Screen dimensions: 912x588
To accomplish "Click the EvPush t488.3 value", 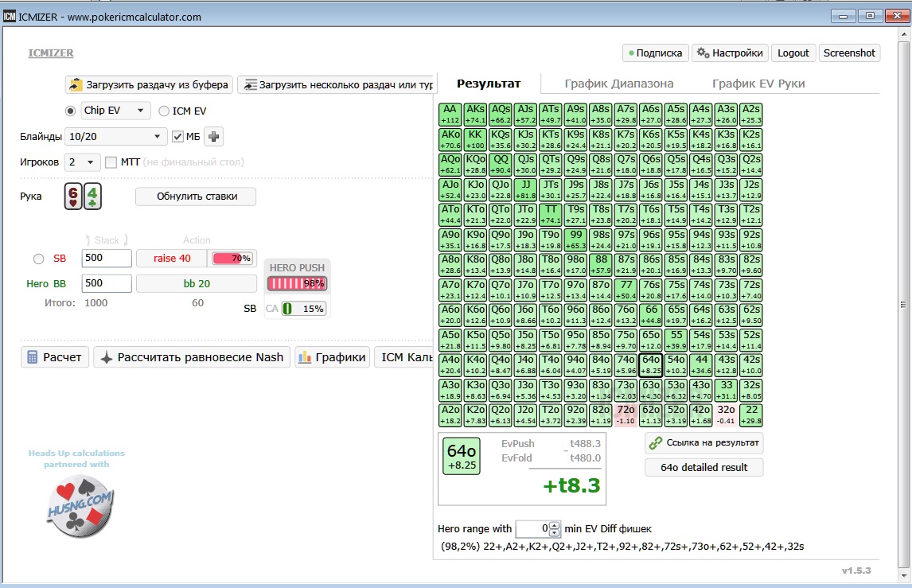I will 585,444.
